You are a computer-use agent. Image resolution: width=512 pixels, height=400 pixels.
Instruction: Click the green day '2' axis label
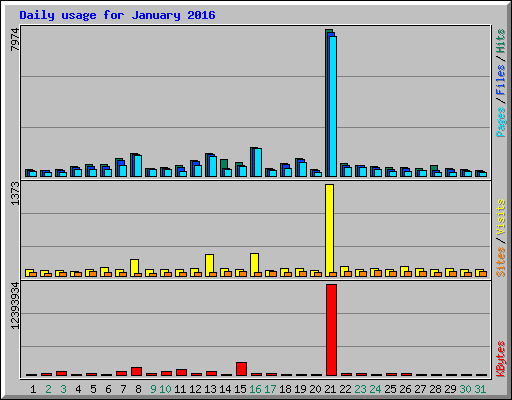[48, 389]
